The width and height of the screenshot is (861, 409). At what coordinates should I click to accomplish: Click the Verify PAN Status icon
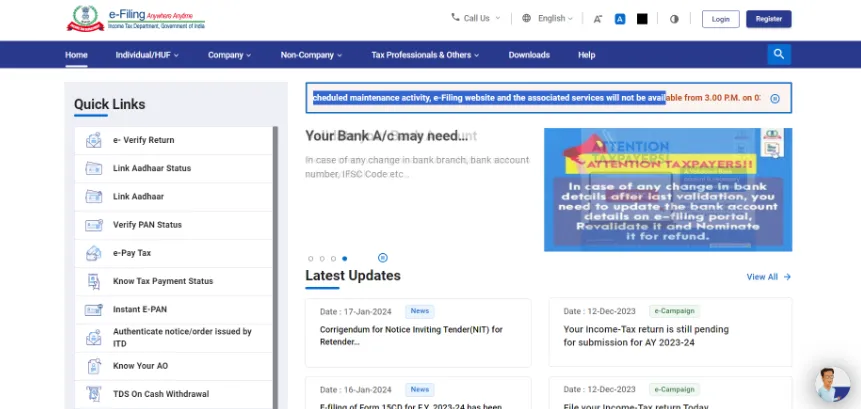93,225
